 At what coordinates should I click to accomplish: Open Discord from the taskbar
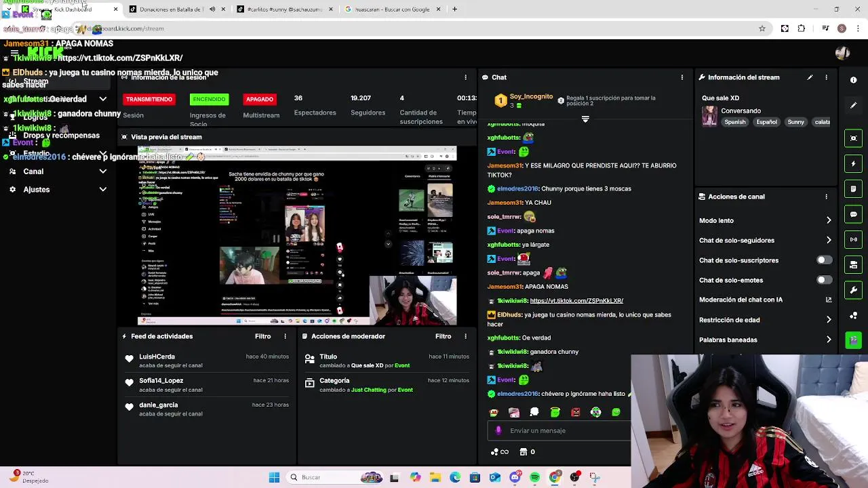click(515, 477)
